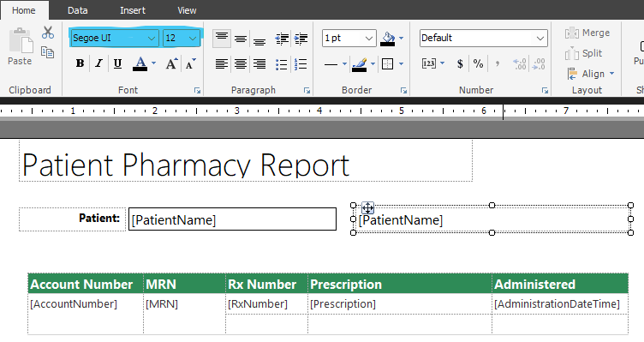This screenshot has width=644, height=342.
Task: Toggle Bold formatting
Action: [x=80, y=63]
